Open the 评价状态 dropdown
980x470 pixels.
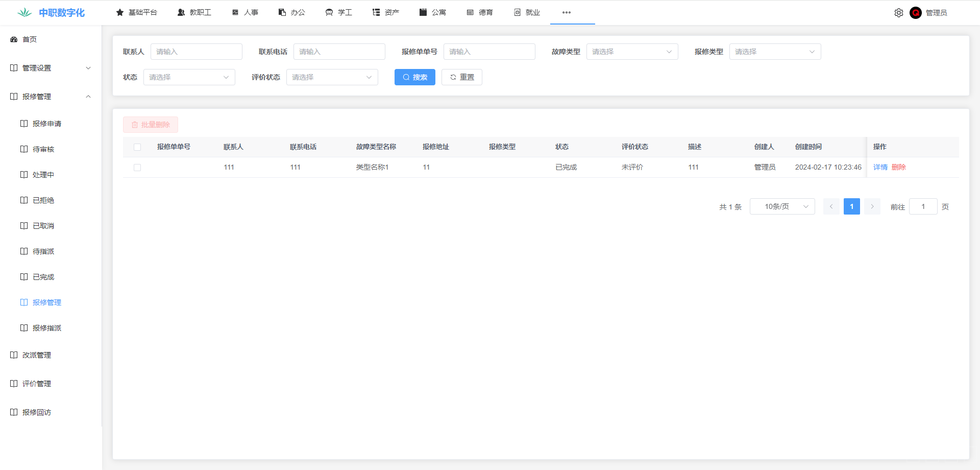click(x=332, y=77)
